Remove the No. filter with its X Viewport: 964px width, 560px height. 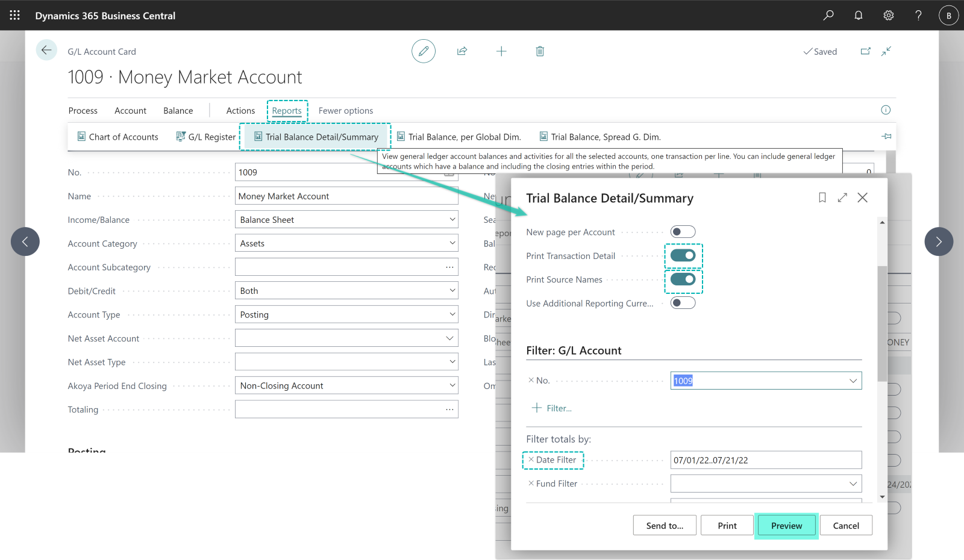click(x=531, y=380)
